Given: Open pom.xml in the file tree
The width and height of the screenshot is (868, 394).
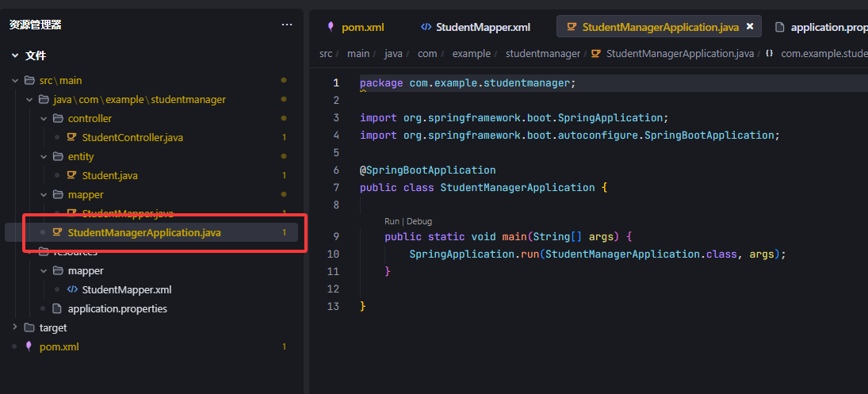Looking at the screenshot, I should pyautogui.click(x=59, y=347).
